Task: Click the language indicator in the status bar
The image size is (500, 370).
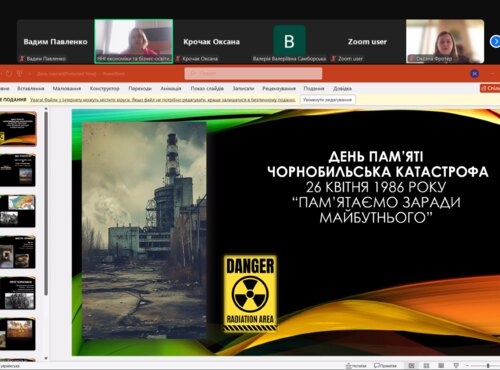Action: click(10, 366)
